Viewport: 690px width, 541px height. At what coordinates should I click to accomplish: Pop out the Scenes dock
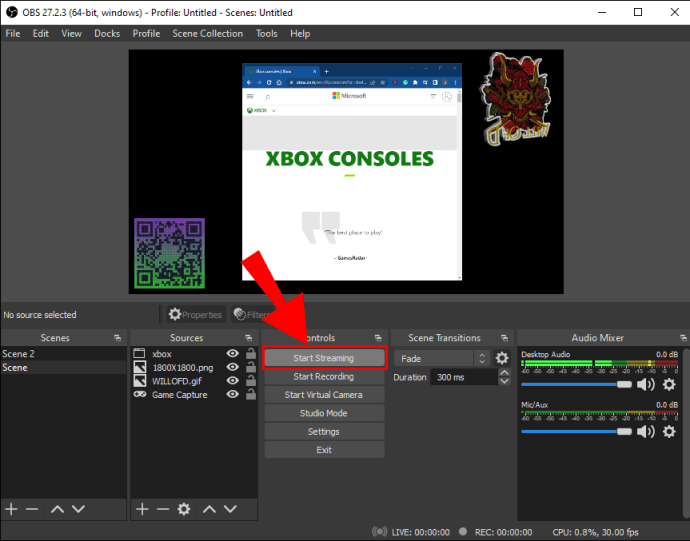(x=117, y=338)
